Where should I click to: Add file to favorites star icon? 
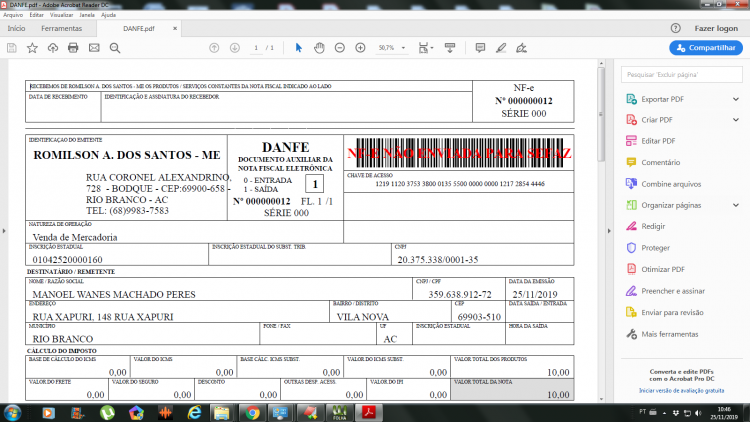point(32,48)
